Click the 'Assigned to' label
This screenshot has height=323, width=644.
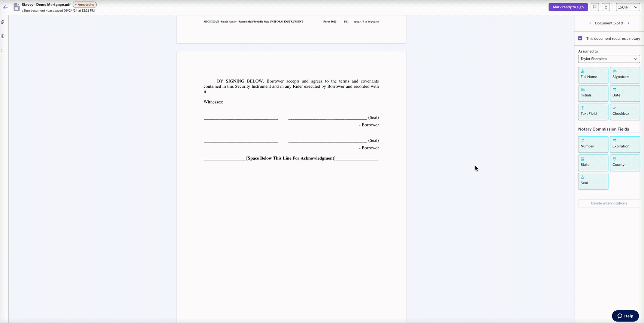click(588, 51)
